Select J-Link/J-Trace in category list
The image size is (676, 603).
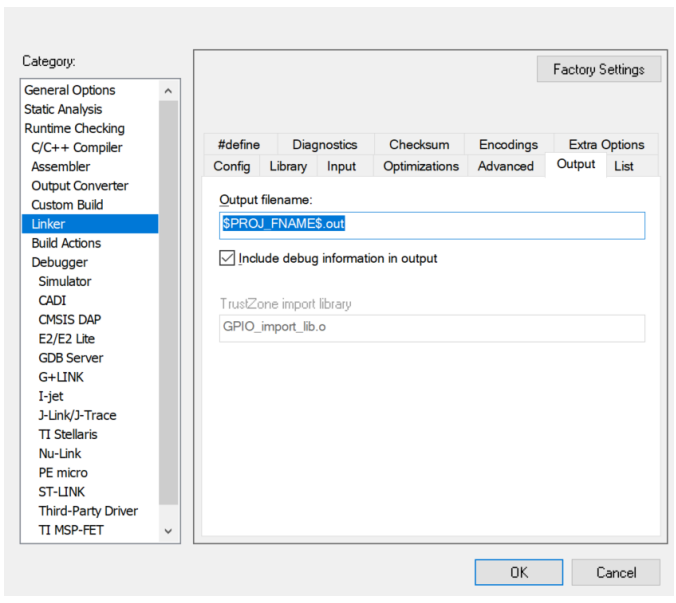pos(77,415)
